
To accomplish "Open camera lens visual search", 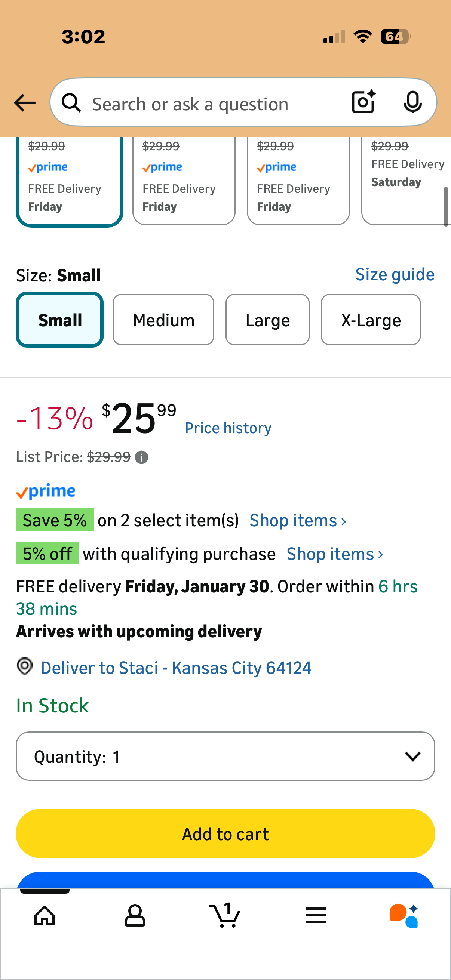I will pos(363,102).
